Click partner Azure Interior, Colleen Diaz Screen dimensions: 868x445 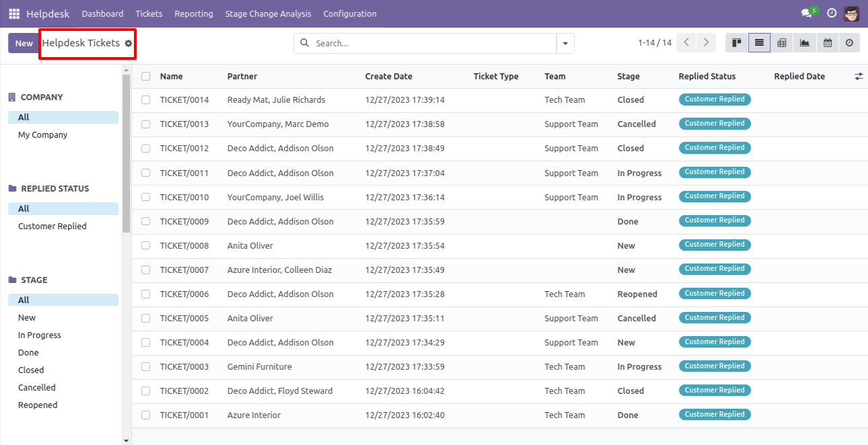pyautogui.click(x=280, y=270)
